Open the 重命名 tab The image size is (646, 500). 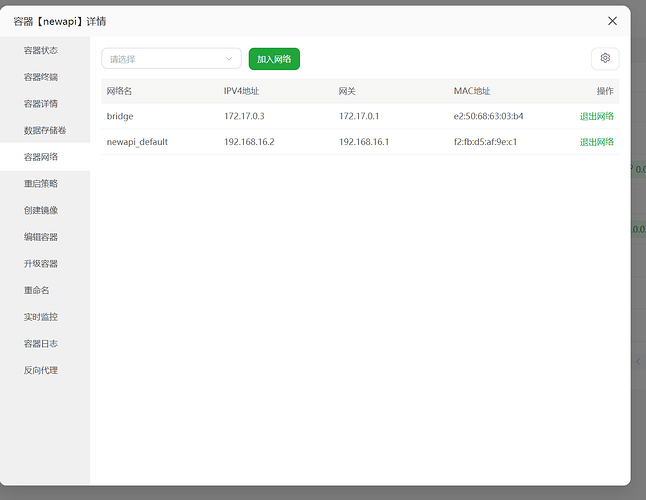(45, 290)
